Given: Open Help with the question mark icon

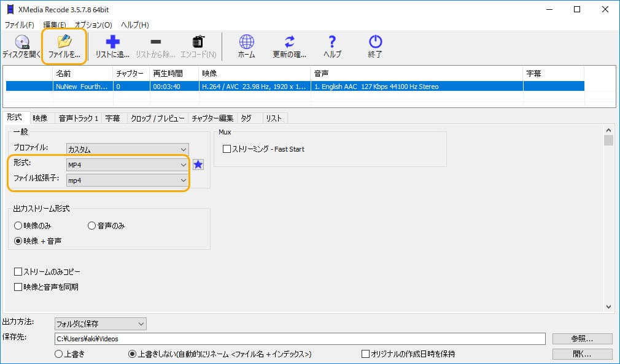Looking at the screenshot, I should pos(332,43).
